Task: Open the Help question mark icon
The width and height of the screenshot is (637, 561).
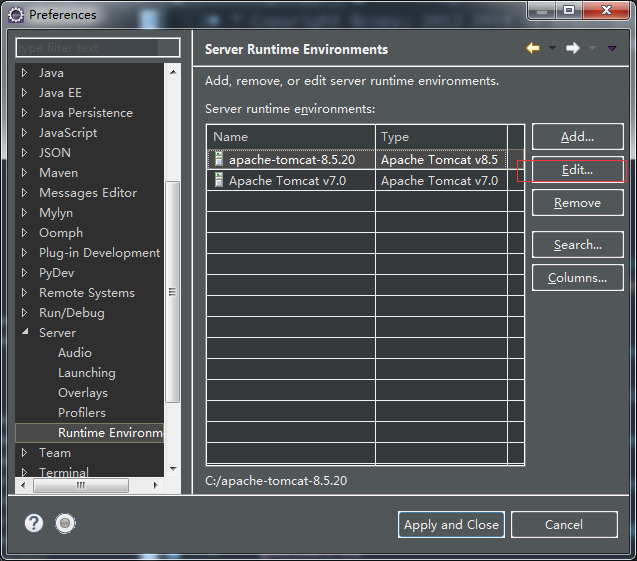Action: pyautogui.click(x=34, y=523)
